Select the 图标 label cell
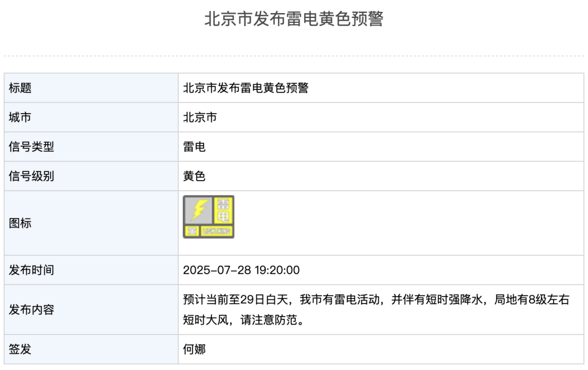588x370 pixels. coord(91,223)
